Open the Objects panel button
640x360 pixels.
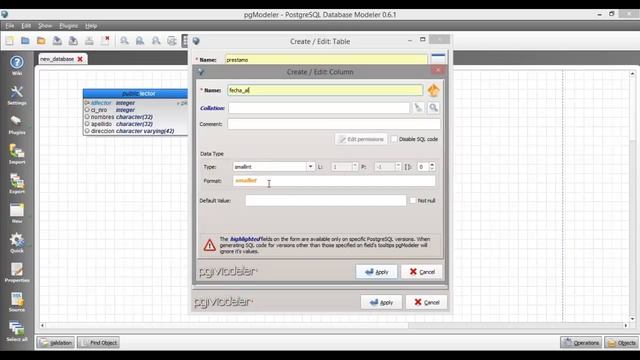(x=622, y=343)
